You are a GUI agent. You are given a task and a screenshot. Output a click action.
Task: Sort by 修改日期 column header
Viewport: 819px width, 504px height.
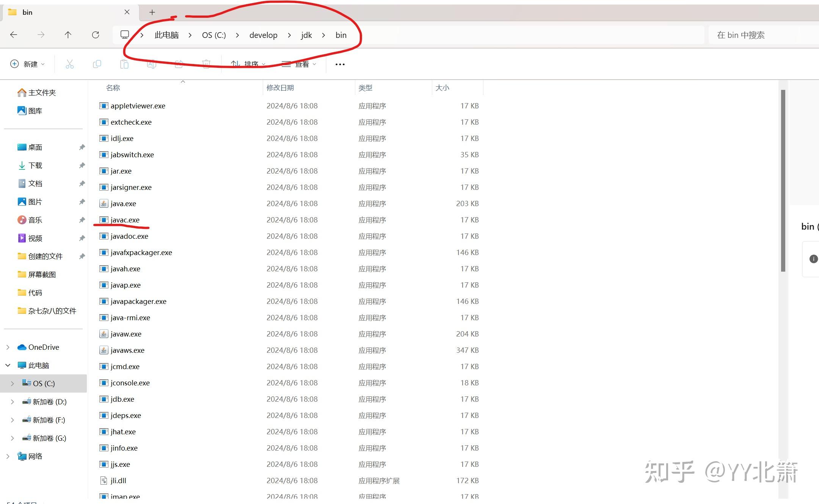coord(280,88)
